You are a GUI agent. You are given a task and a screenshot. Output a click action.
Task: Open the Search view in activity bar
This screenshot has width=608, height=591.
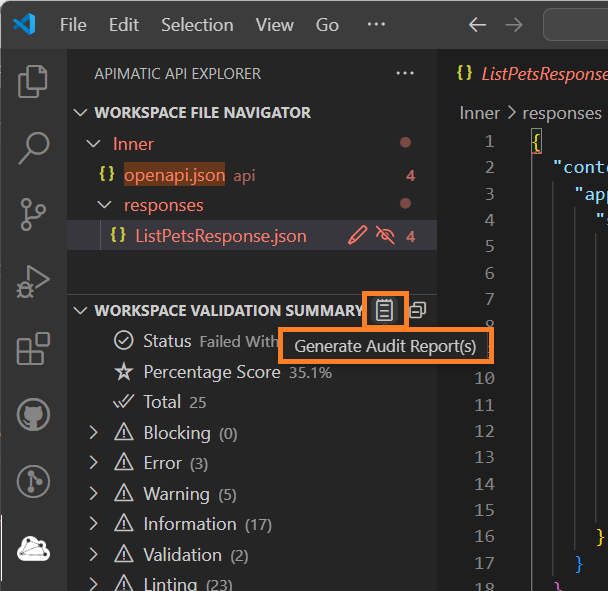[x=34, y=148]
